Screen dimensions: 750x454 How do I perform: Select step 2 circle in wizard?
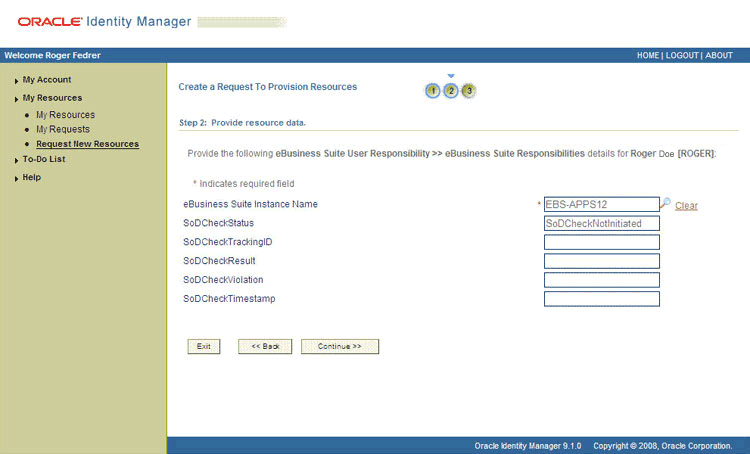coord(451,90)
